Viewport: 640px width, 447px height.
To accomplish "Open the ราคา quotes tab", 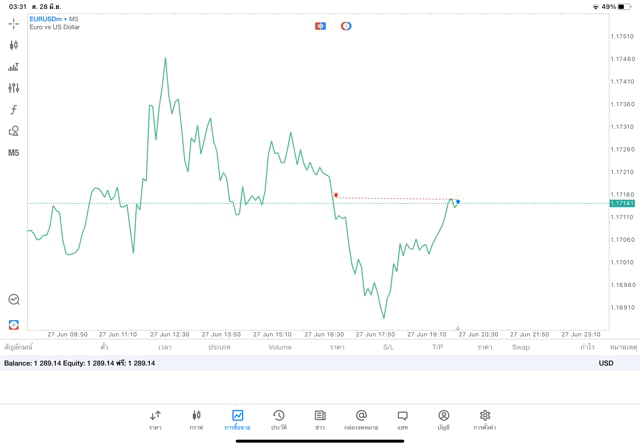I will click(155, 419).
